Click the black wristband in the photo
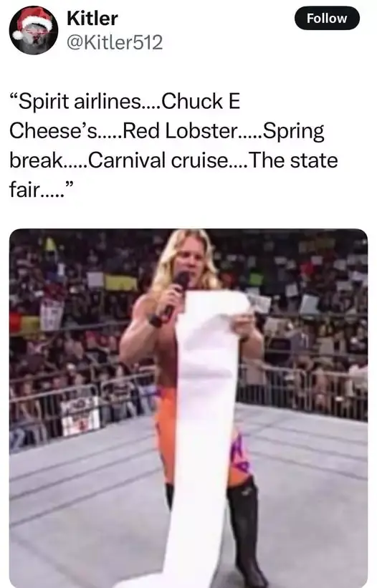The width and height of the screenshot is (377, 588). point(156,321)
